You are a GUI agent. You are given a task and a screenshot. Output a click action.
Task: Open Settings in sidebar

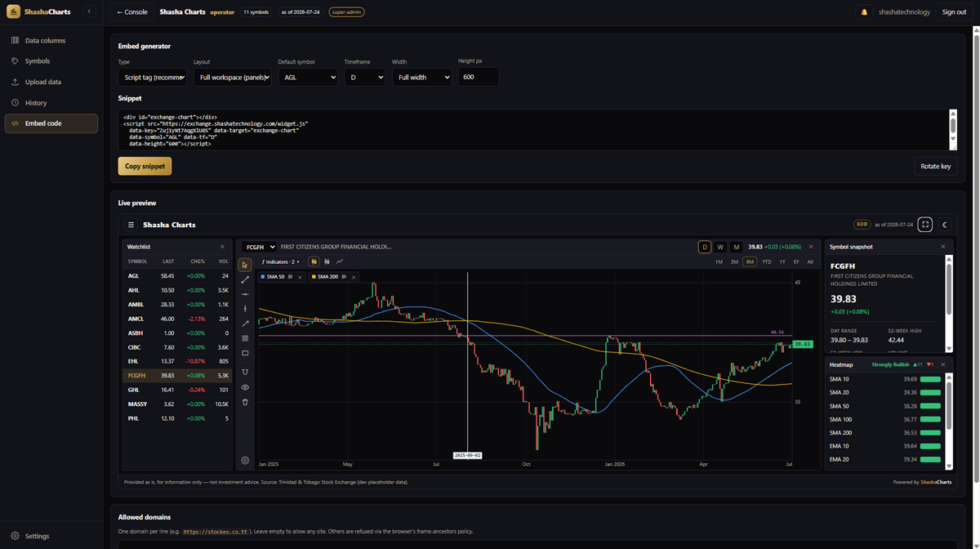coord(51,536)
